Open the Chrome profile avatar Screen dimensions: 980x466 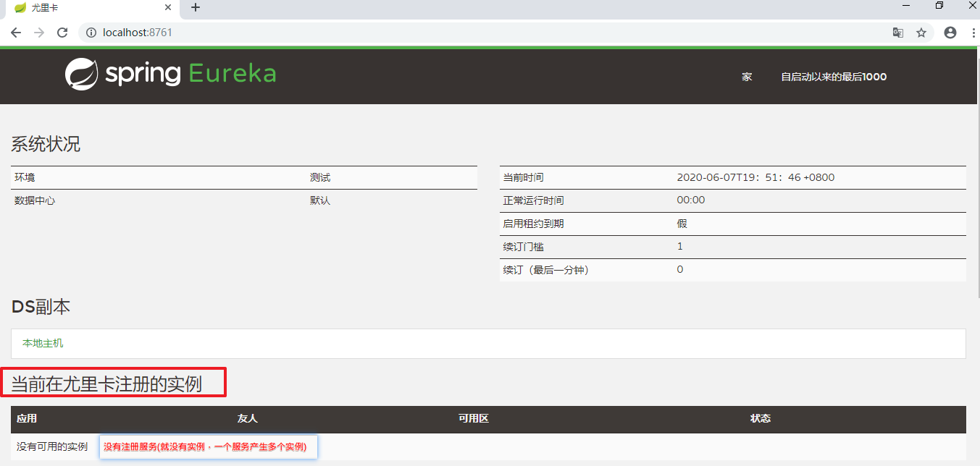click(950, 33)
